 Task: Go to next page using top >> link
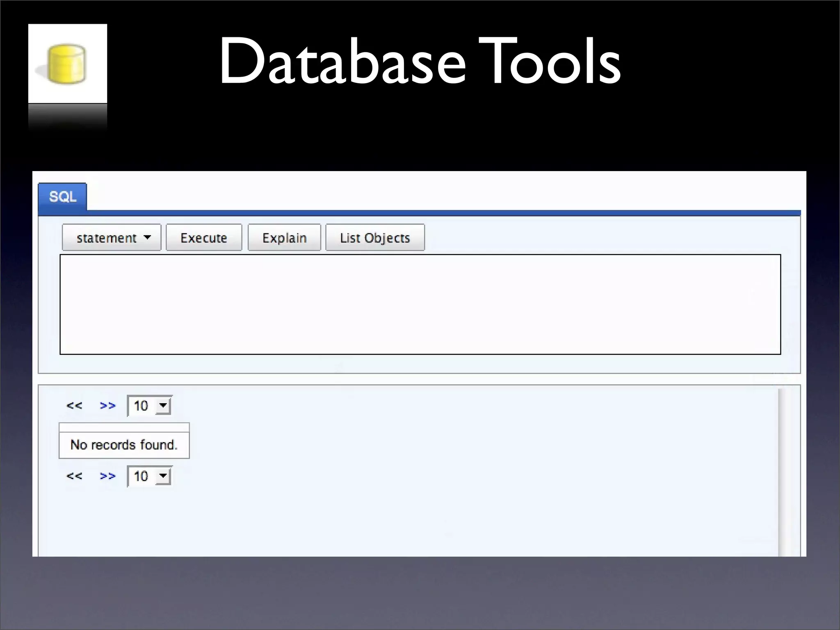(x=107, y=406)
